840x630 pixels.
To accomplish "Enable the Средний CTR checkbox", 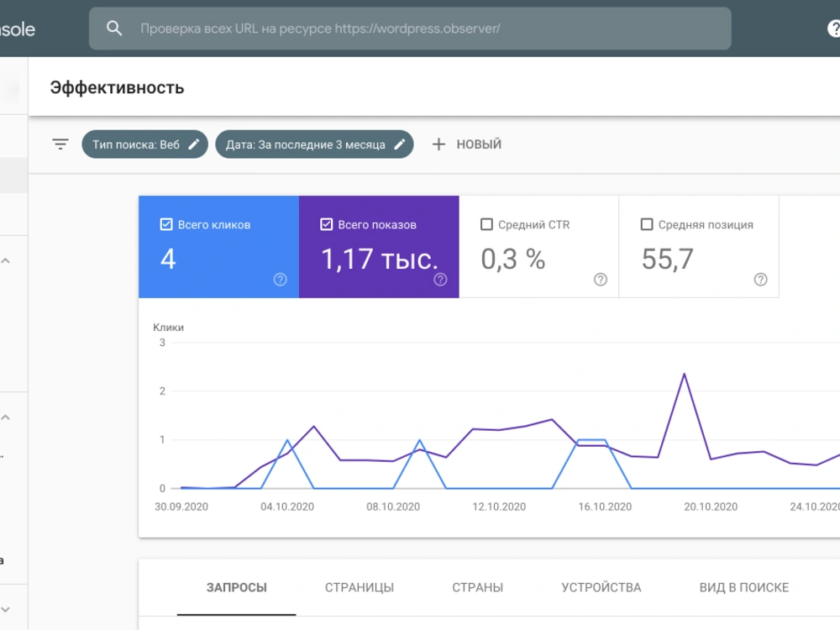I will (x=486, y=224).
